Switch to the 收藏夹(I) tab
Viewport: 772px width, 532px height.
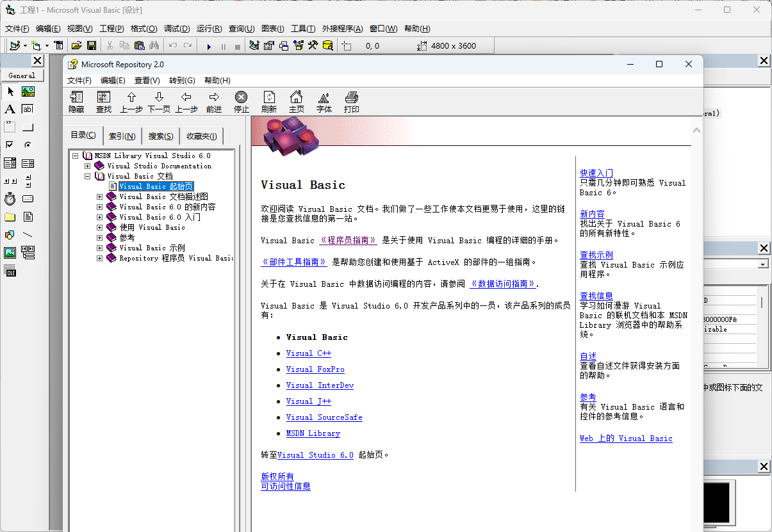click(201, 136)
